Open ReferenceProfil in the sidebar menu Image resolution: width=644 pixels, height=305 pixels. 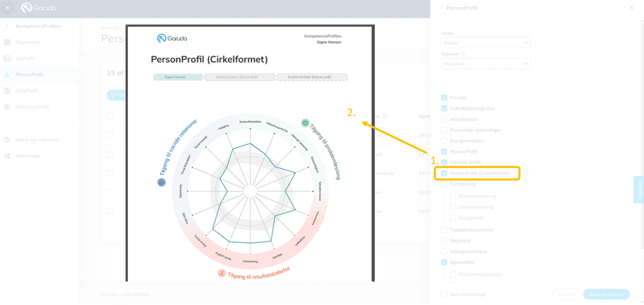32,107
